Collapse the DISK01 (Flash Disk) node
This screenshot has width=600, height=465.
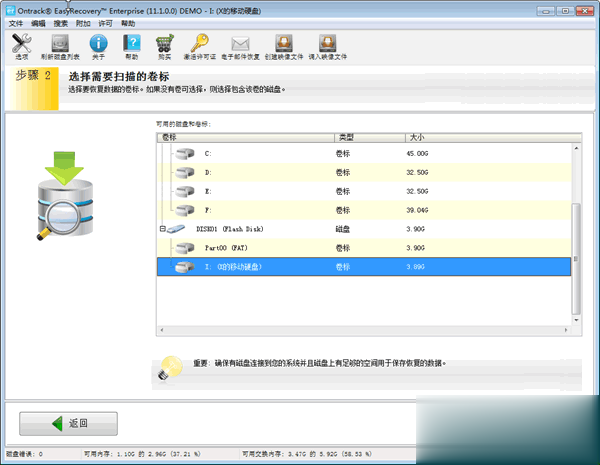(x=163, y=229)
